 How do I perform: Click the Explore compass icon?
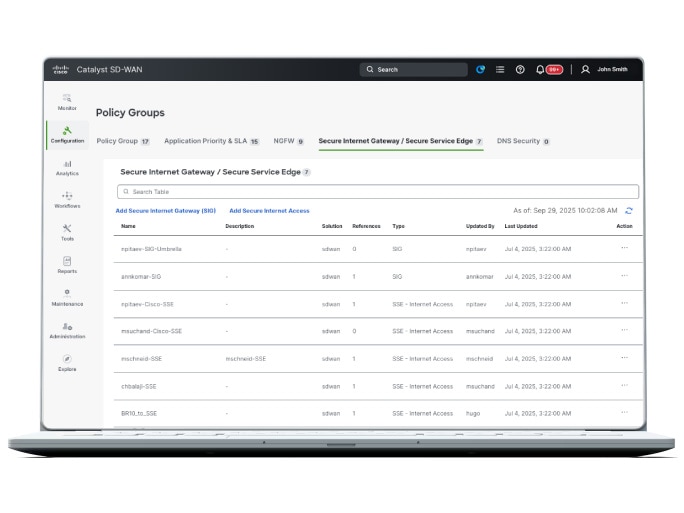67,362
